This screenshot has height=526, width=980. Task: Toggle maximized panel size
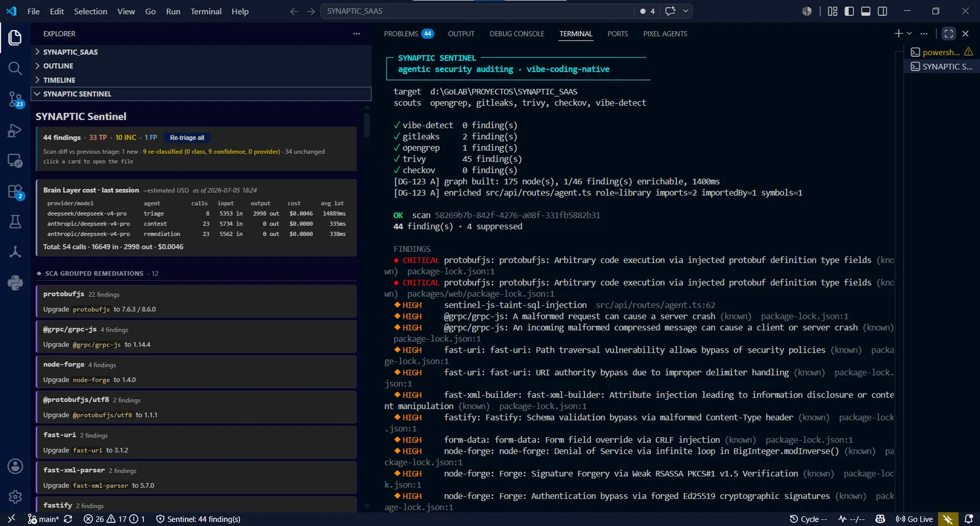(949, 34)
